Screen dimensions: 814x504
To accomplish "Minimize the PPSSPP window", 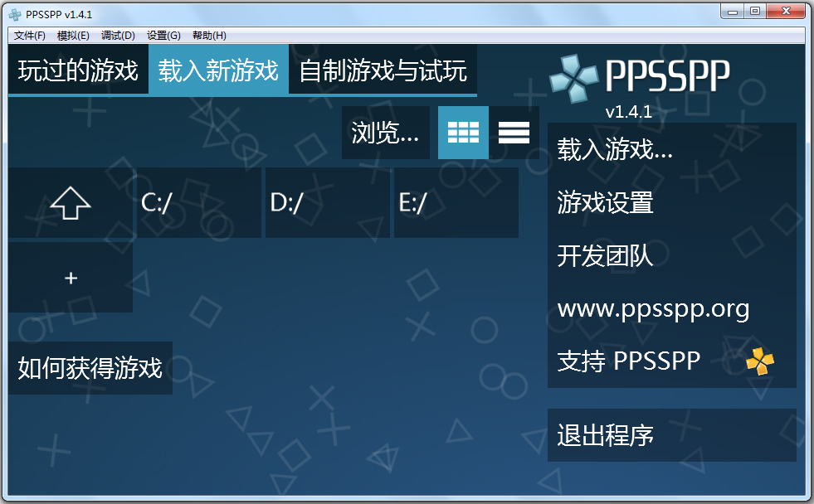I will pyautogui.click(x=733, y=12).
